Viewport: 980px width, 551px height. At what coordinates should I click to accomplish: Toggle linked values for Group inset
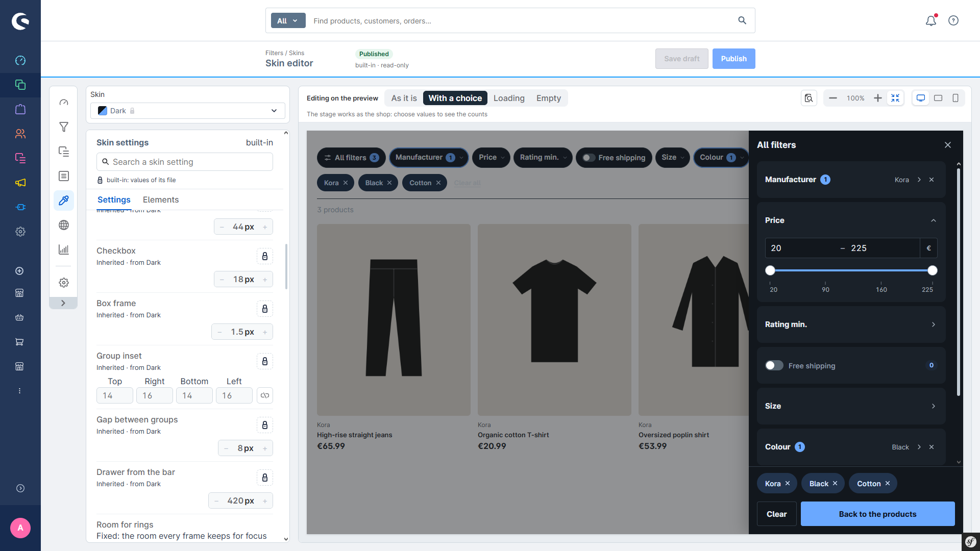click(265, 395)
